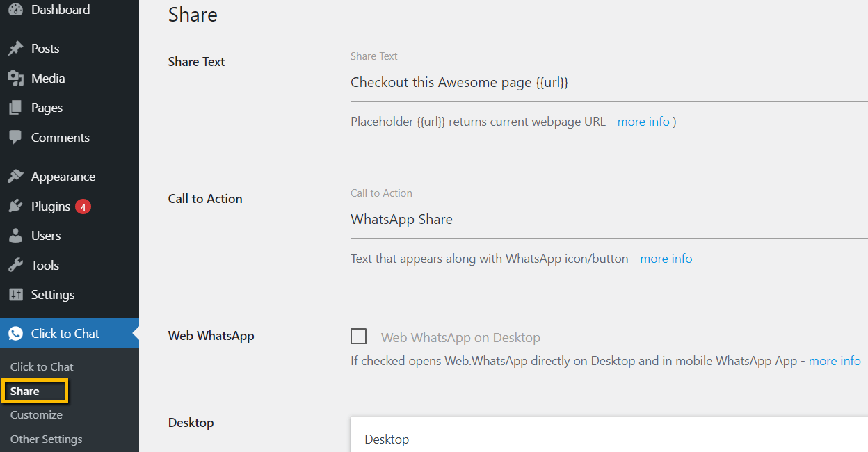Image resolution: width=868 pixels, height=452 pixels.
Task: Switch to the Customize submenu item
Action: [x=36, y=414]
